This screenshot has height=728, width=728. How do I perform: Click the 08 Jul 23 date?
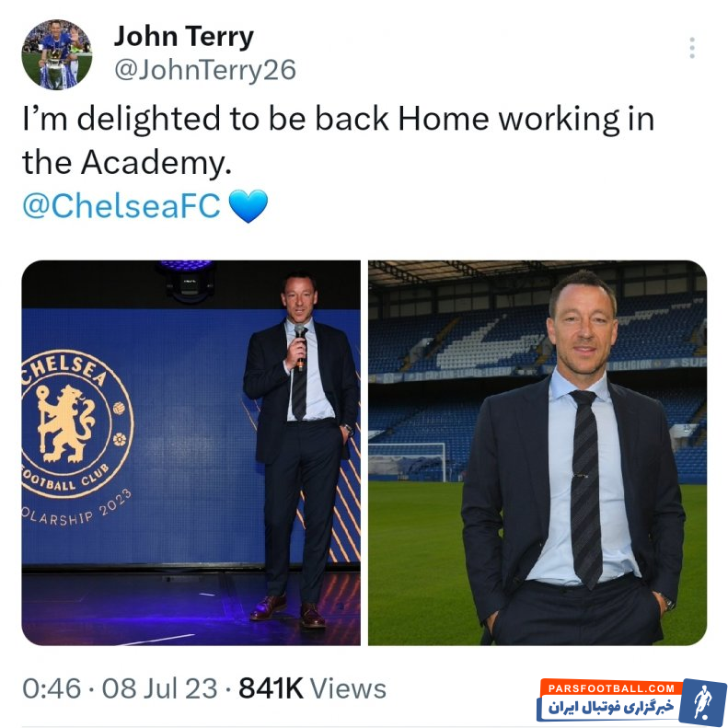pos(160,688)
